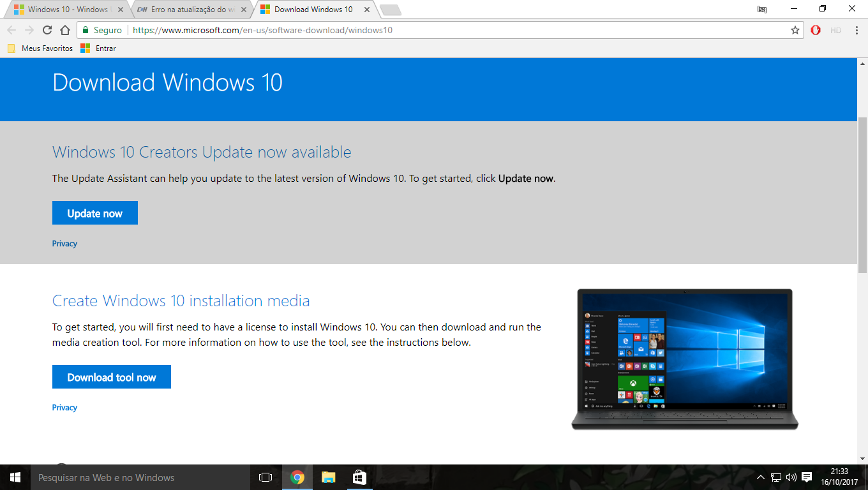This screenshot has width=868, height=490.
Task: Open the Meus Favoritos bookmarks folder
Action: click(x=40, y=48)
